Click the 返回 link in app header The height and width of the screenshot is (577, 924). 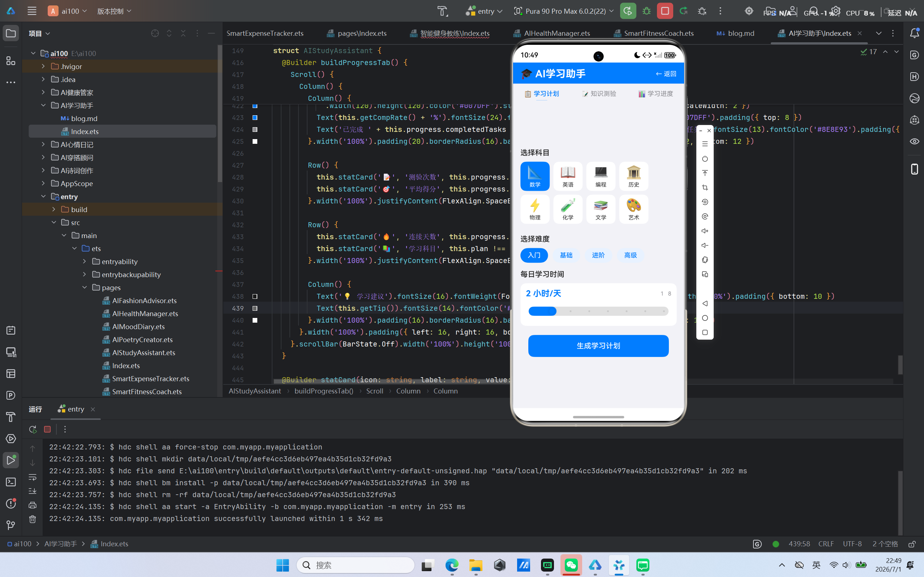666,74
